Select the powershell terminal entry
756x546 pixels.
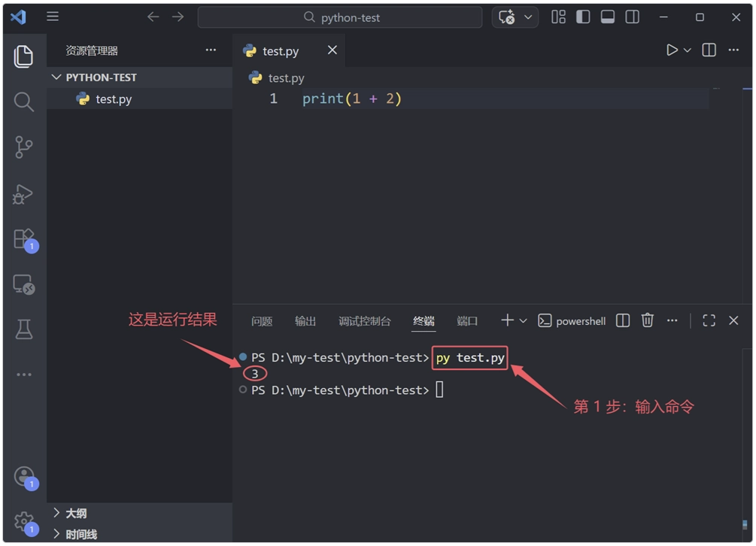pyautogui.click(x=572, y=320)
